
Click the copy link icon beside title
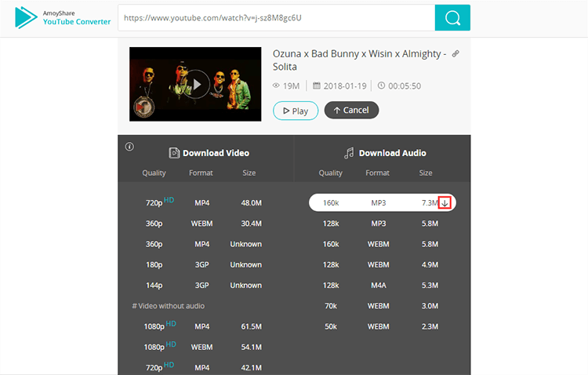[x=456, y=53]
